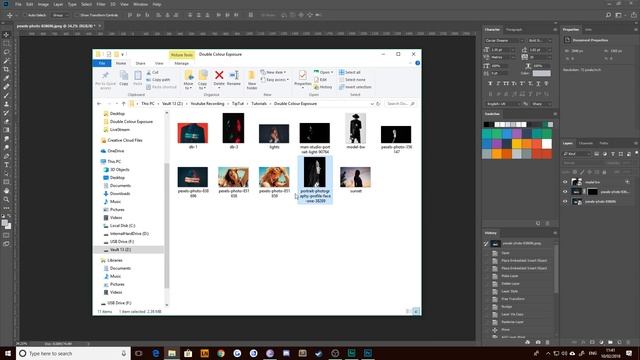
Task: Open Move to dropdown in Explorer ribbon
Action: 189,80
